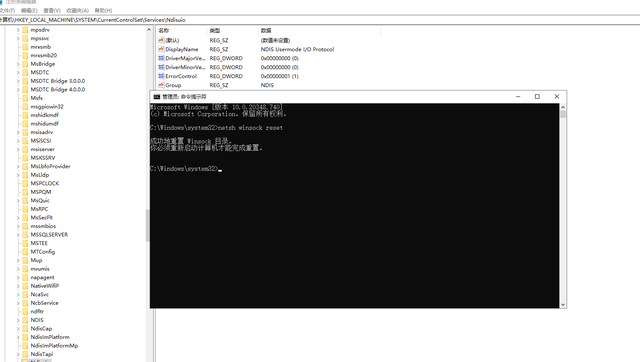Click the Group string value icon

pos(161,85)
